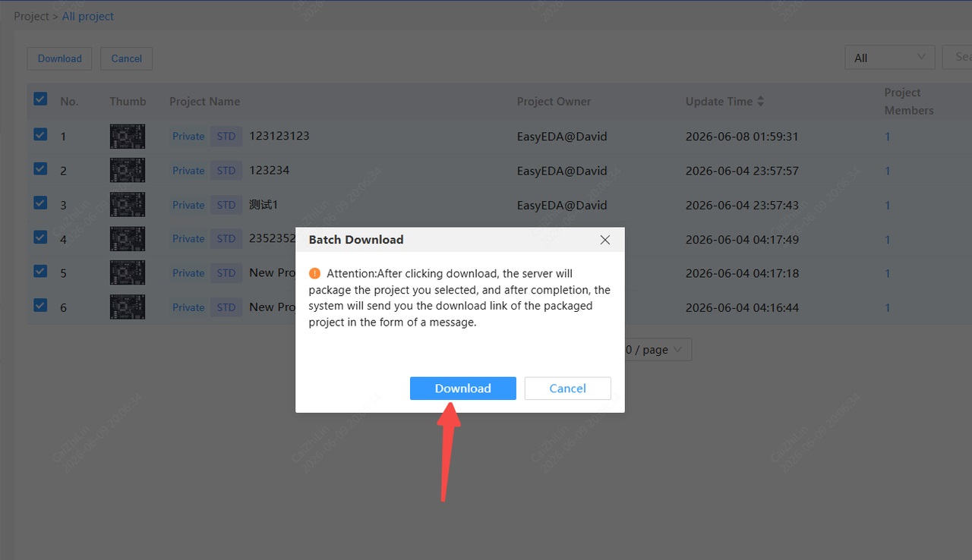Uncheck the checkbox for row 1
972x560 pixels.
(40, 134)
